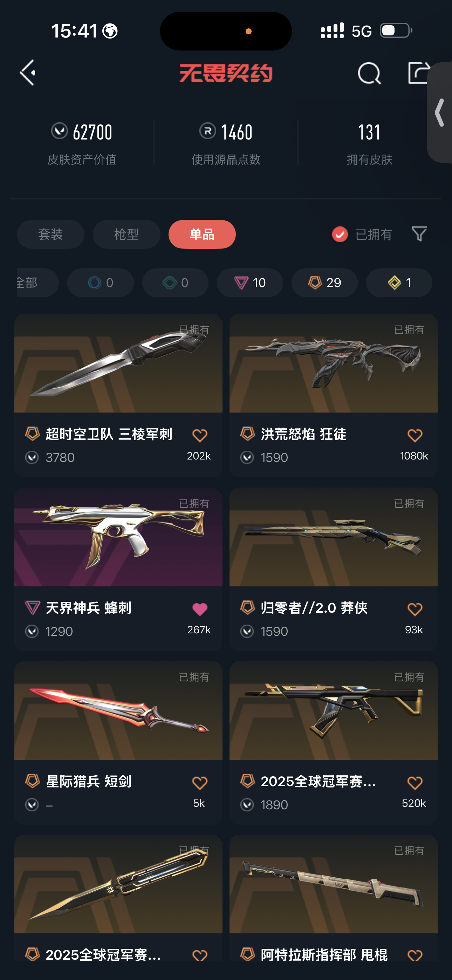This screenshot has height=980, width=452.
Task: Select the orange tier filter showing 29
Action: click(324, 283)
